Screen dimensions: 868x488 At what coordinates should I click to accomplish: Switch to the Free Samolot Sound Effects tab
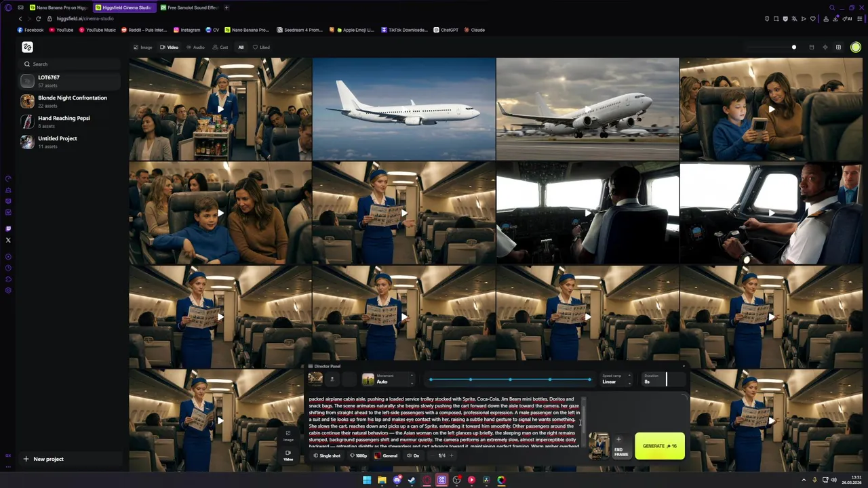(x=190, y=7)
